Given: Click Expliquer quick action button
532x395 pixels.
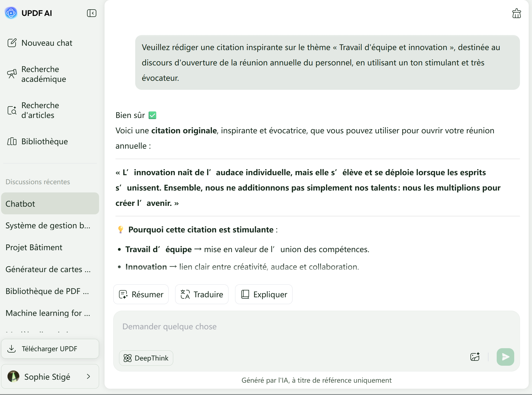Looking at the screenshot, I should [x=264, y=294].
